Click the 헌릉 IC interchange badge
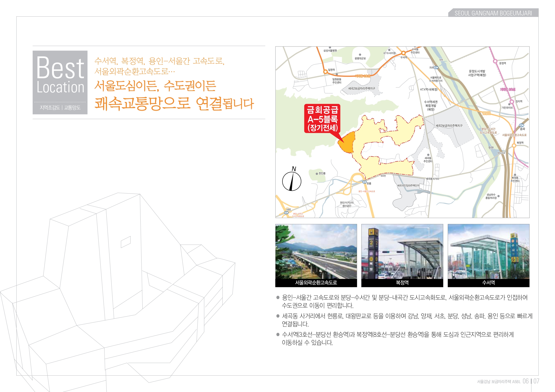This screenshot has height=392, width=555. coord(365,182)
